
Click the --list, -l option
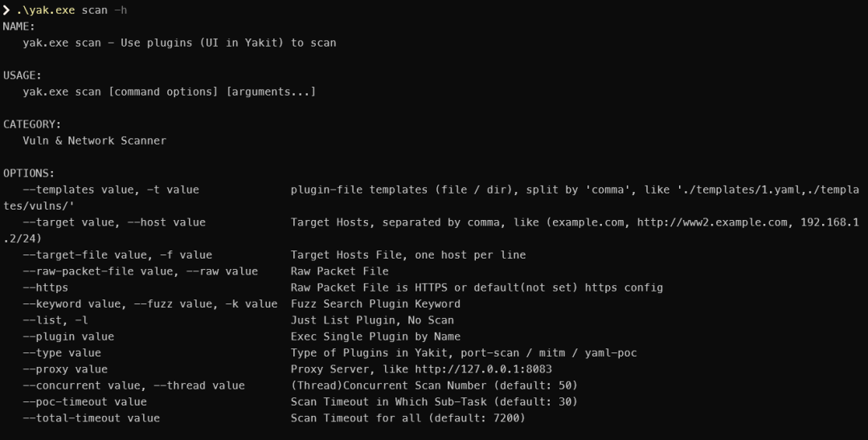tap(55, 320)
